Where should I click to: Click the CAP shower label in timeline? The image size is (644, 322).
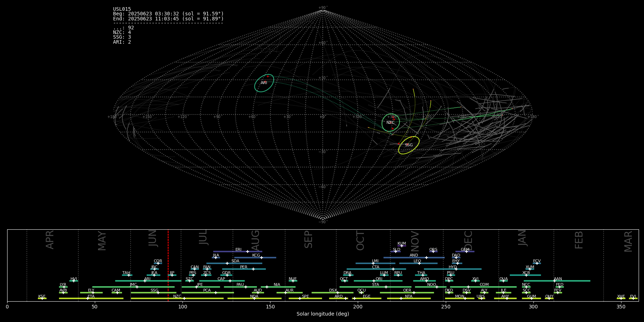point(221,279)
